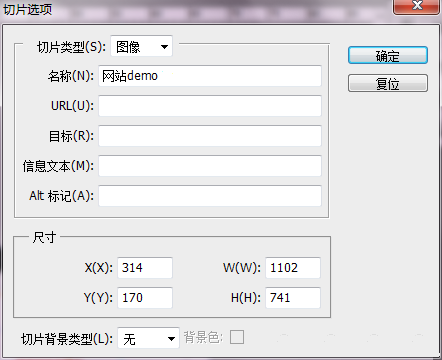
Task: Click the Y coordinate field showing 170
Action: click(x=145, y=297)
